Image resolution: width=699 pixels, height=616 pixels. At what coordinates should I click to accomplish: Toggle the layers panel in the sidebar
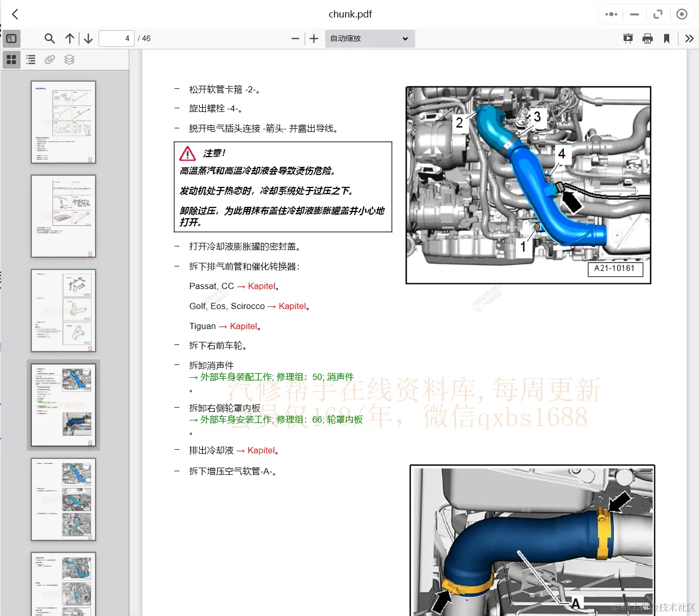(x=69, y=60)
